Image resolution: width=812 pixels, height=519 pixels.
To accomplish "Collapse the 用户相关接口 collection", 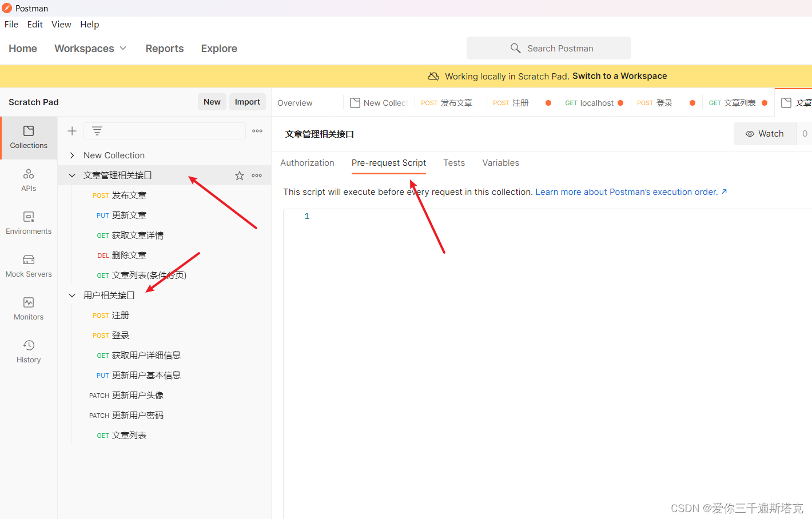I will point(72,296).
